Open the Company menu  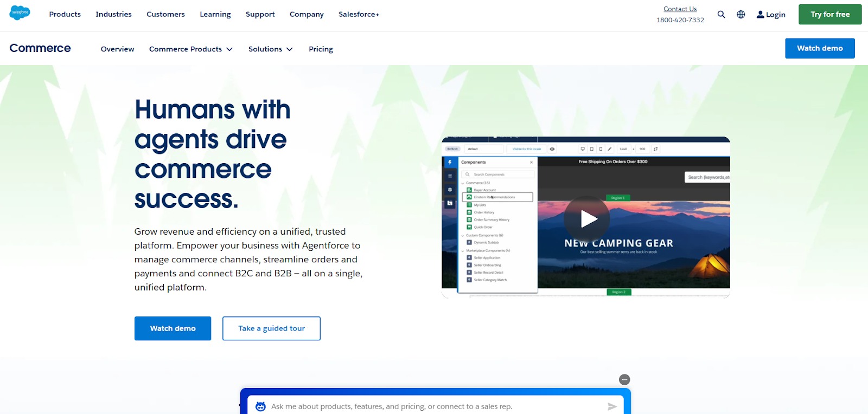point(307,15)
